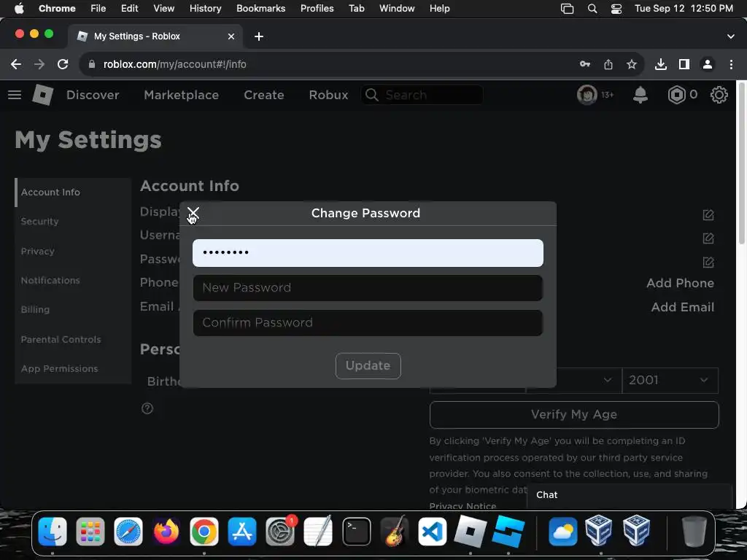The width and height of the screenshot is (747, 560).
Task: Switch to the Security tab
Action: tap(73, 222)
